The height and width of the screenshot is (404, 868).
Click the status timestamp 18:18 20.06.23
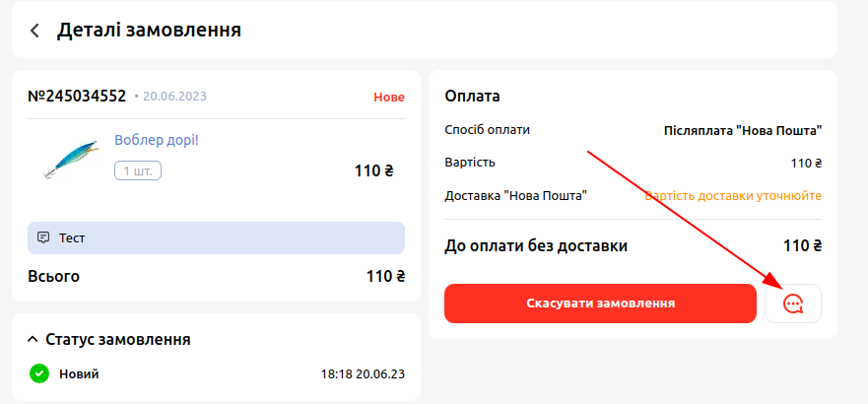[363, 374]
